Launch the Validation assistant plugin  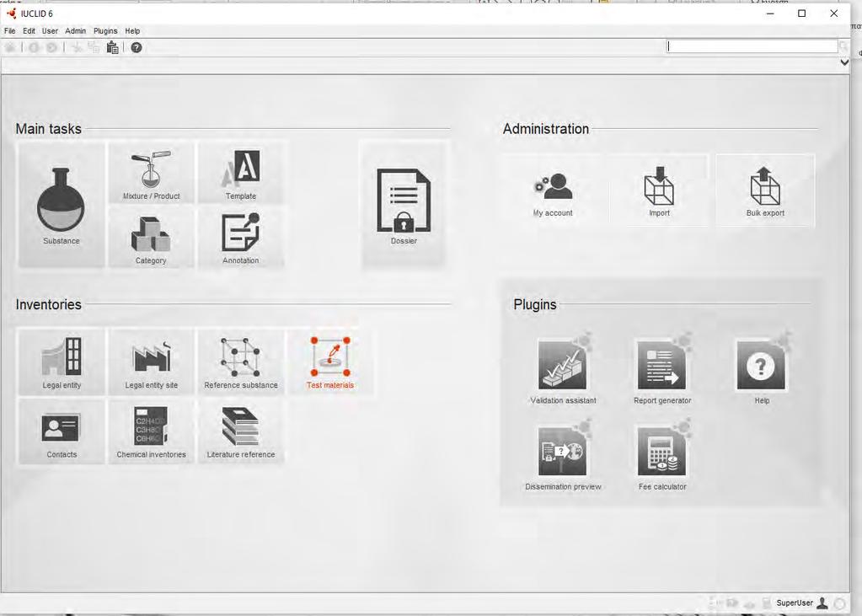[563, 368]
